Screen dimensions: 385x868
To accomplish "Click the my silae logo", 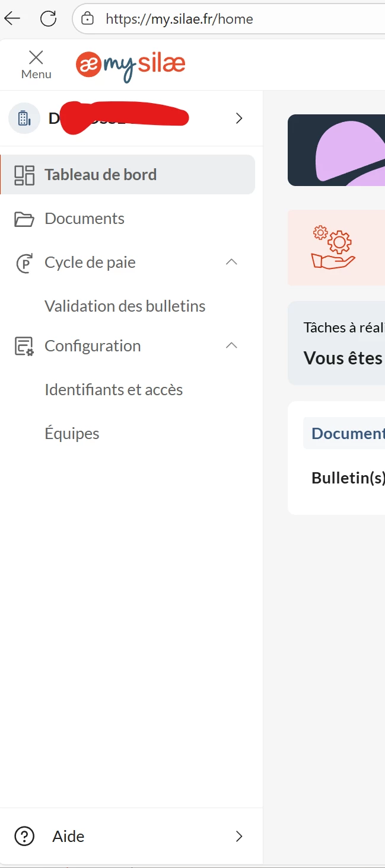I will pyautogui.click(x=131, y=65).
